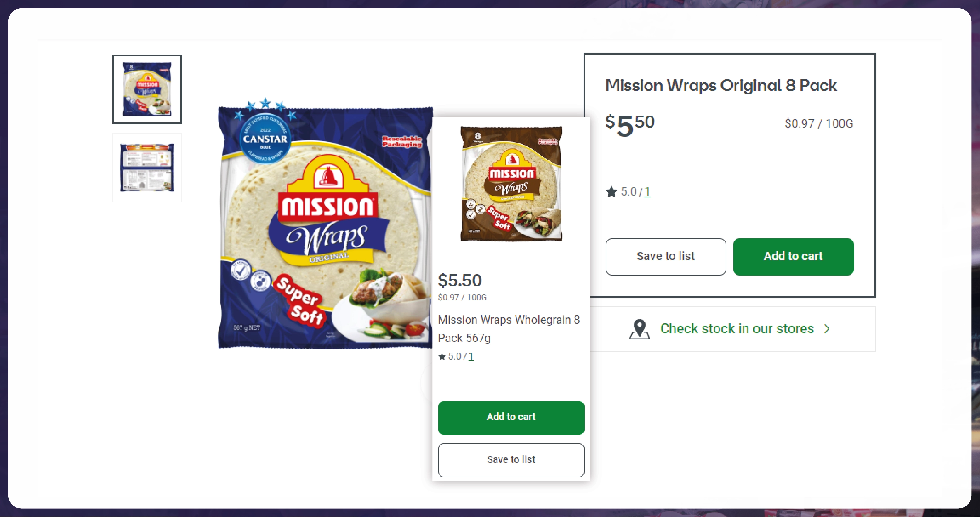Screen dimensions: 980x517
Task: Save Original wraps to list
Action: click(665, 256)
